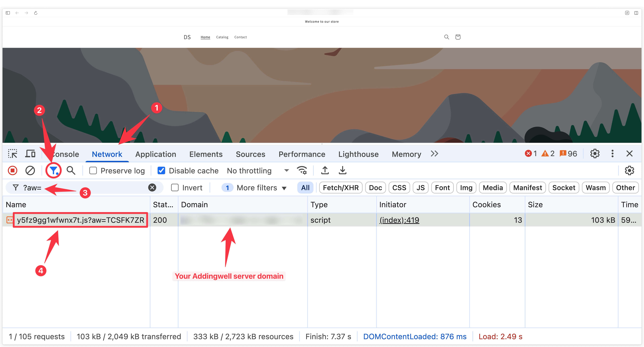Open the network search magnifier
The width and height of the screenshot is (644, 347).
click(71, 171)
